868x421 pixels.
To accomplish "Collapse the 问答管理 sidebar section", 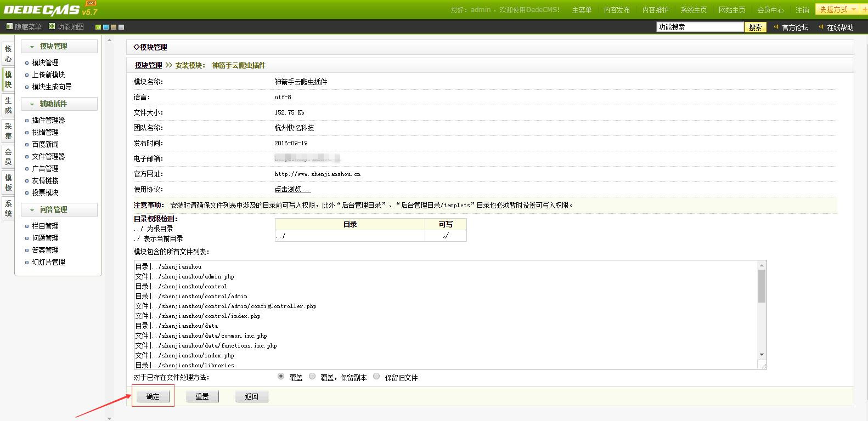I will (59, 209).
